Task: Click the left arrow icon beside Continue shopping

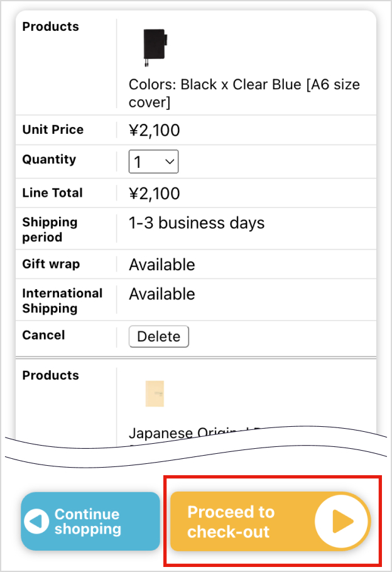Action: 36,521
